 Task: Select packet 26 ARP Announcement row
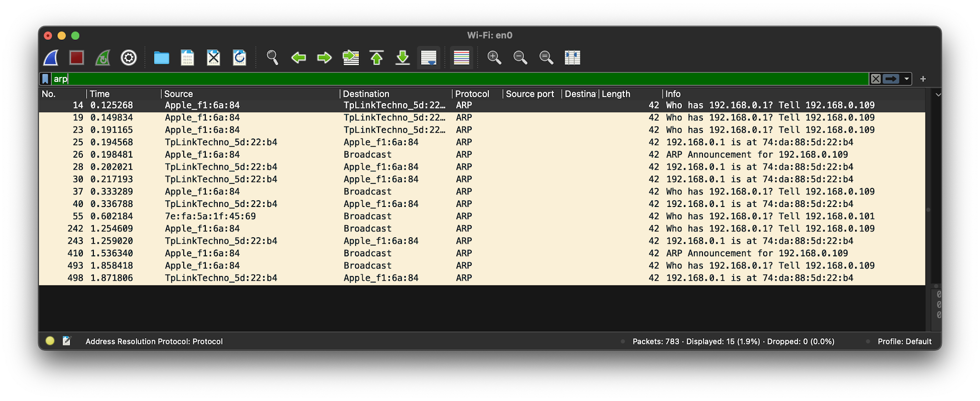pyautogui.click(x=482, y=155)
